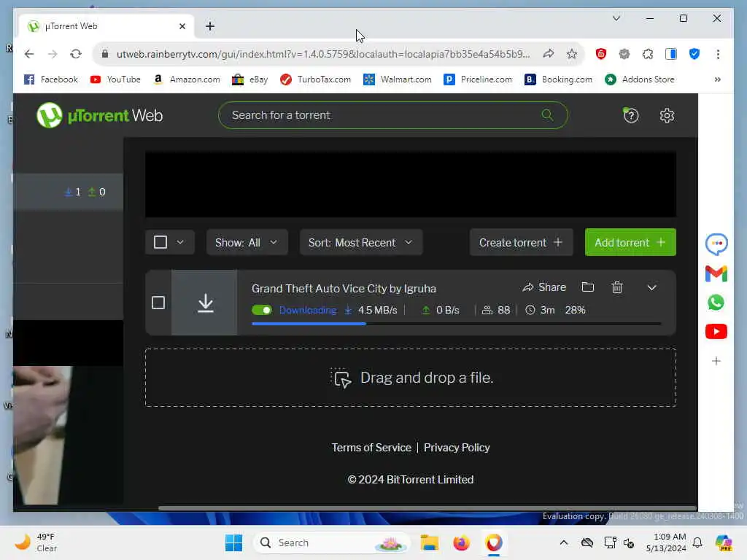This screenshot has height=560, width=747.
Task: Open the Addons Store bookmark
Action: pos(640,79)
